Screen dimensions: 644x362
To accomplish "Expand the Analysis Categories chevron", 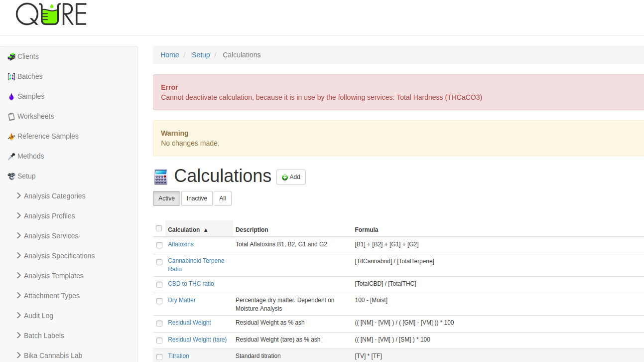I will (19, 195).
